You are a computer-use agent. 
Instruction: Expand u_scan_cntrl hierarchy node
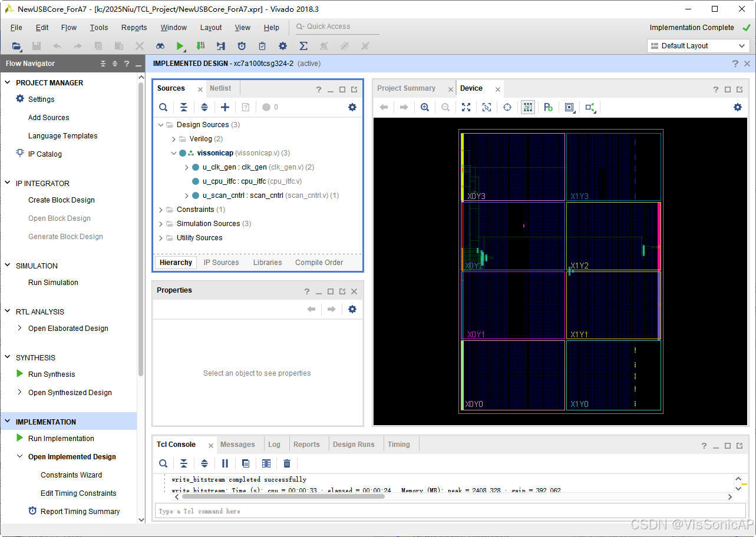coord(187,195)
